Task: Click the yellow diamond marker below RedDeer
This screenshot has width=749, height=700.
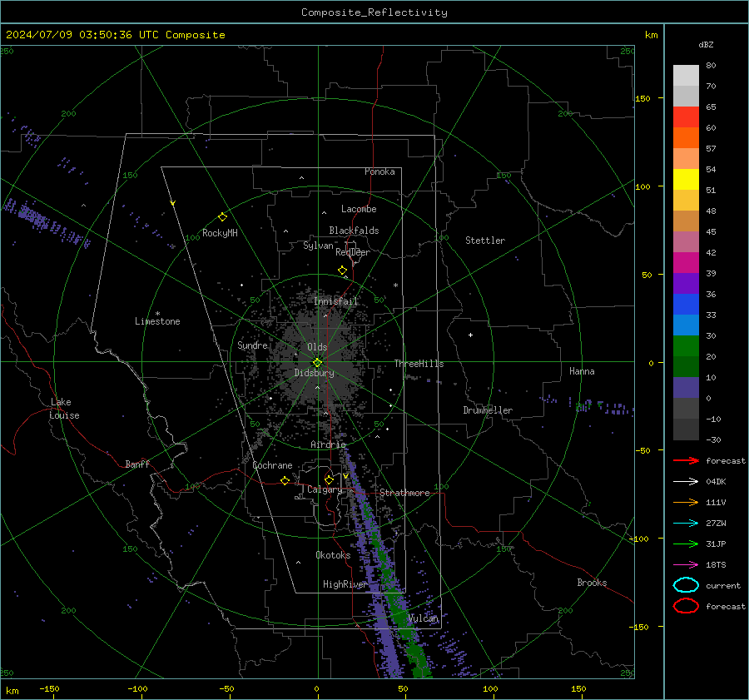Action: pyautogui.click(x=342, y=271)
